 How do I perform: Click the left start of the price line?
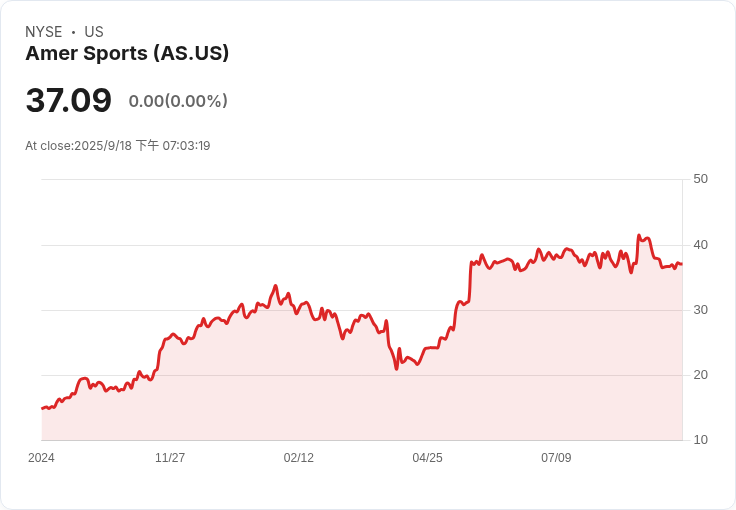click(42, 408)
